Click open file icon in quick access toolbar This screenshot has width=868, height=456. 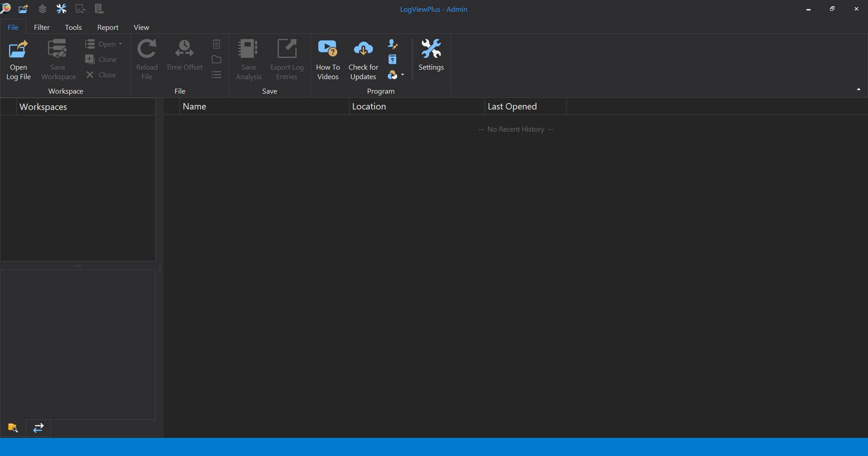tap(24, 9)
